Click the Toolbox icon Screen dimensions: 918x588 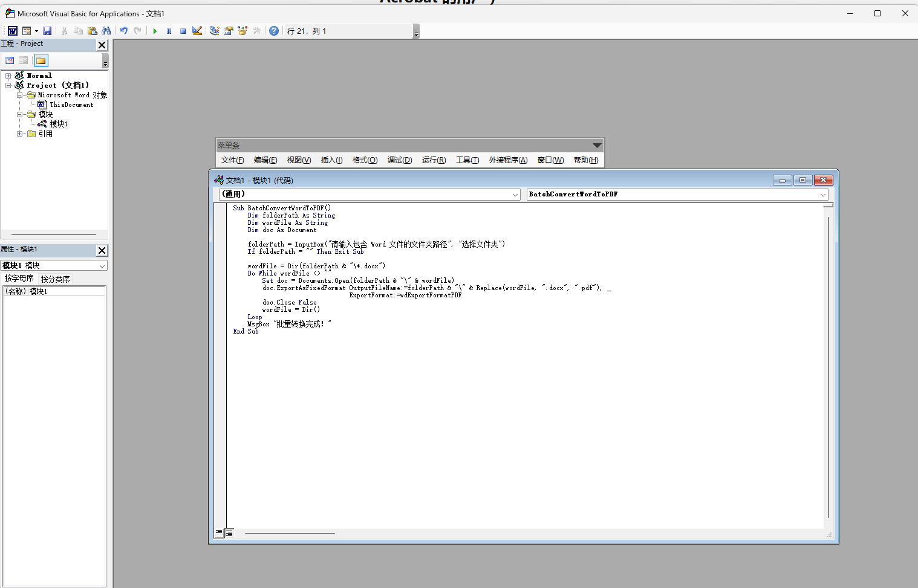click(x=257, y=31)
